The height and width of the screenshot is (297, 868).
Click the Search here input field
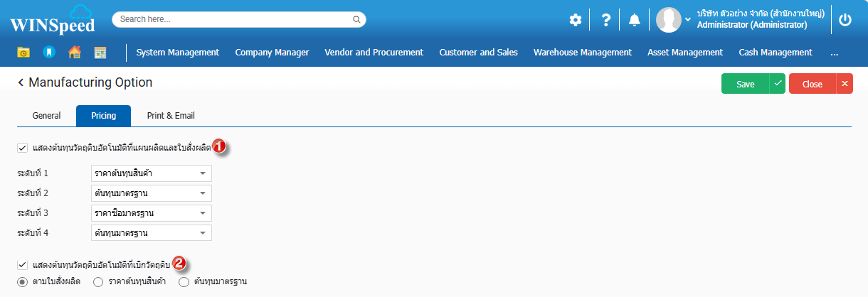click(x=238, y=19)
